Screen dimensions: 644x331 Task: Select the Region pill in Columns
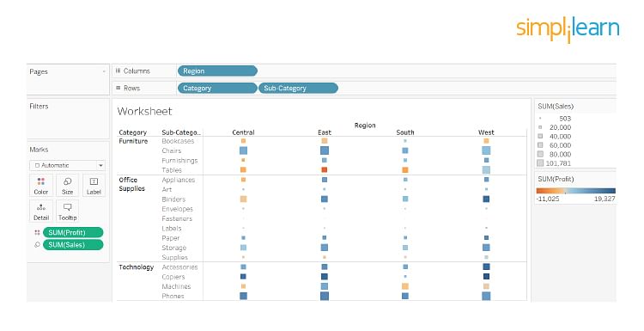tap(217, 70)
